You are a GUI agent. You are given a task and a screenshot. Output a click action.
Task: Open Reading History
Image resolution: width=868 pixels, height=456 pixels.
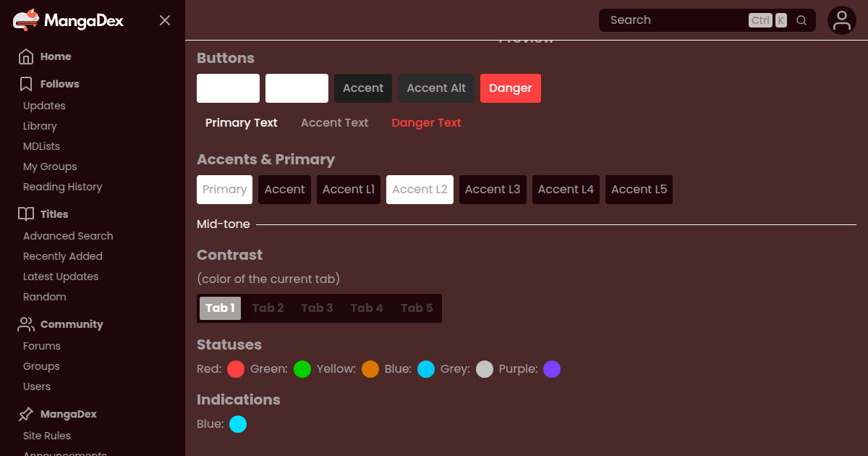pos(62,187)
